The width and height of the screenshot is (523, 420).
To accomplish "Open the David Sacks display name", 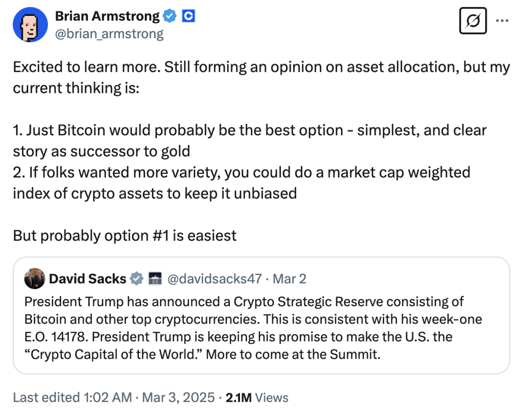I will pyautogui.click(x=88, y=279).
